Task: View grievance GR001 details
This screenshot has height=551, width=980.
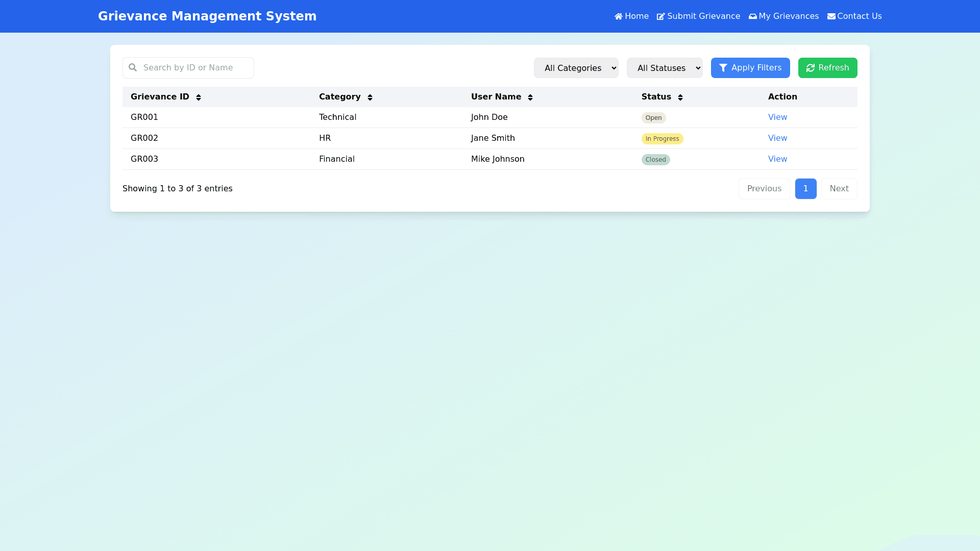Action: [x=777, y=117]
